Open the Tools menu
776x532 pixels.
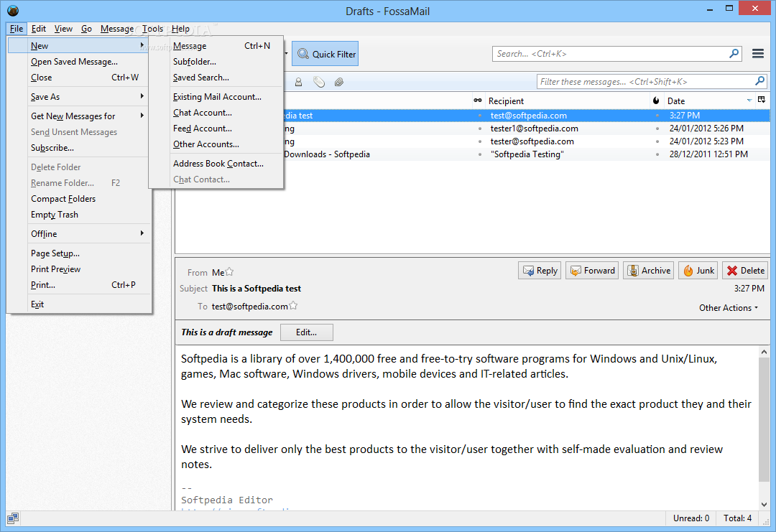(x=152, y=29)
